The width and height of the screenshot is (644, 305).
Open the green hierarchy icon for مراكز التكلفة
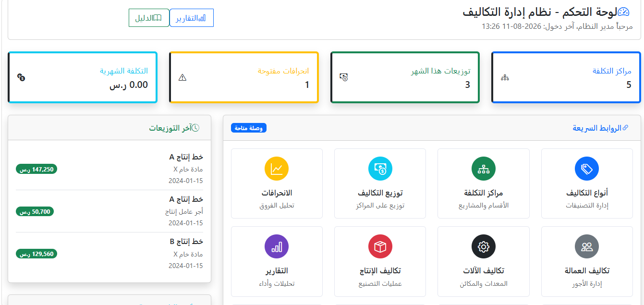[x=484, y=169]
